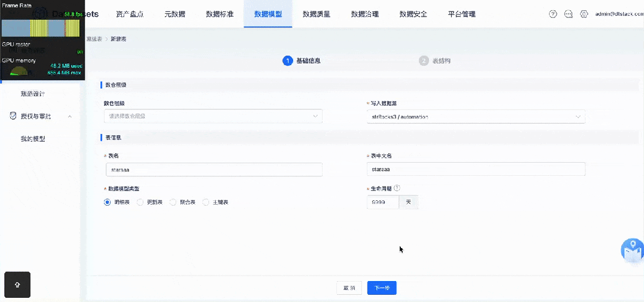Open the admin@dtstack.com account menu

pos(619,14)
